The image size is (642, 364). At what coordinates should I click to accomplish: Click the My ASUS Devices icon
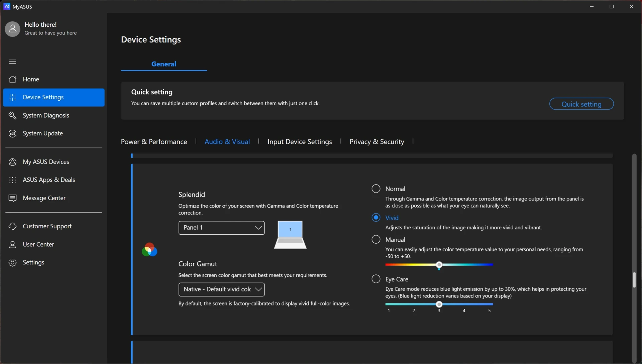pyautogui.click(x=12, y=162)
